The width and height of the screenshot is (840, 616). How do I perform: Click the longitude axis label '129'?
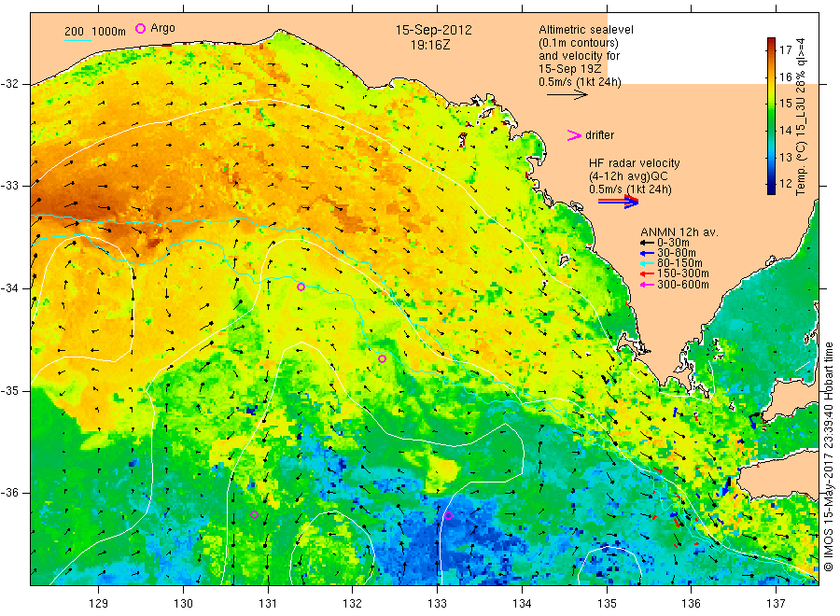pyautogui.click(x=99, y=604)
